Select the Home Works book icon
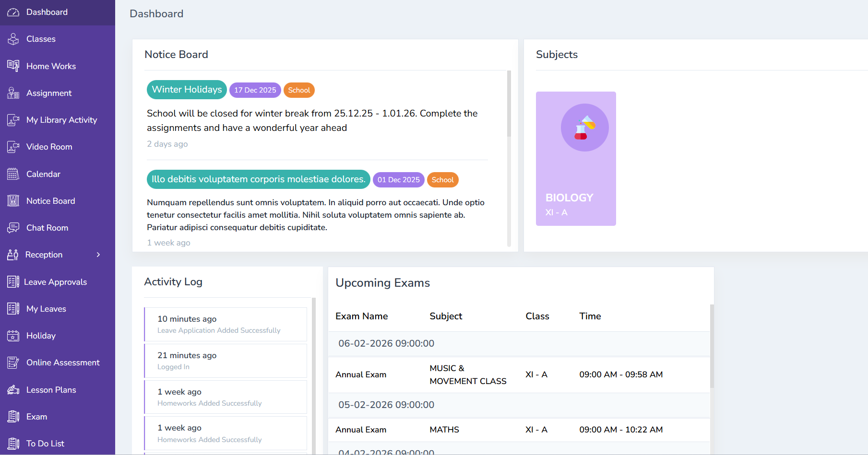The image size is (868, 455). (13, 66)
